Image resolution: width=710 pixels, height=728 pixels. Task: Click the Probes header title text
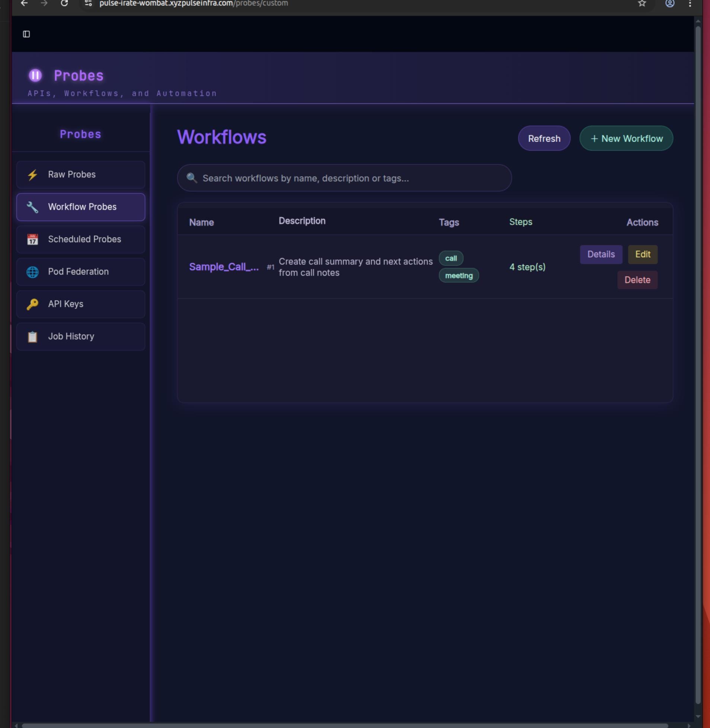79,76
